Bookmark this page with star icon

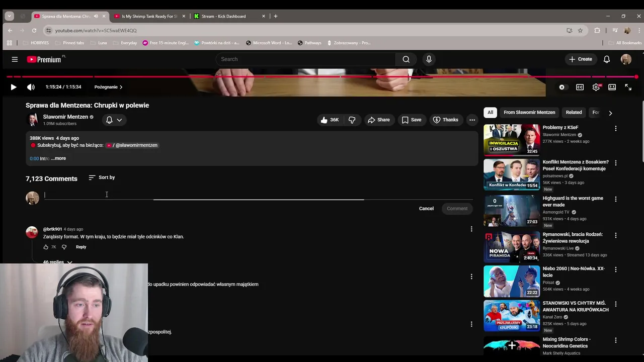(x=580, y=30)
